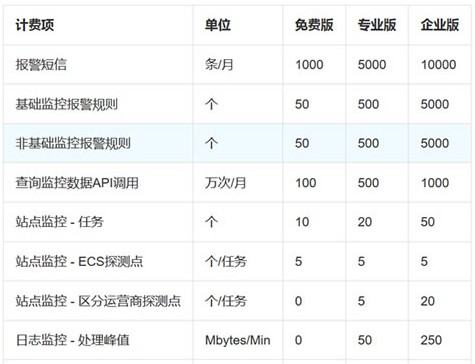The width and height of the screenshot is (475, 364).
Task: Click 基础监控报警规则 free value 50
Action: 302,104
